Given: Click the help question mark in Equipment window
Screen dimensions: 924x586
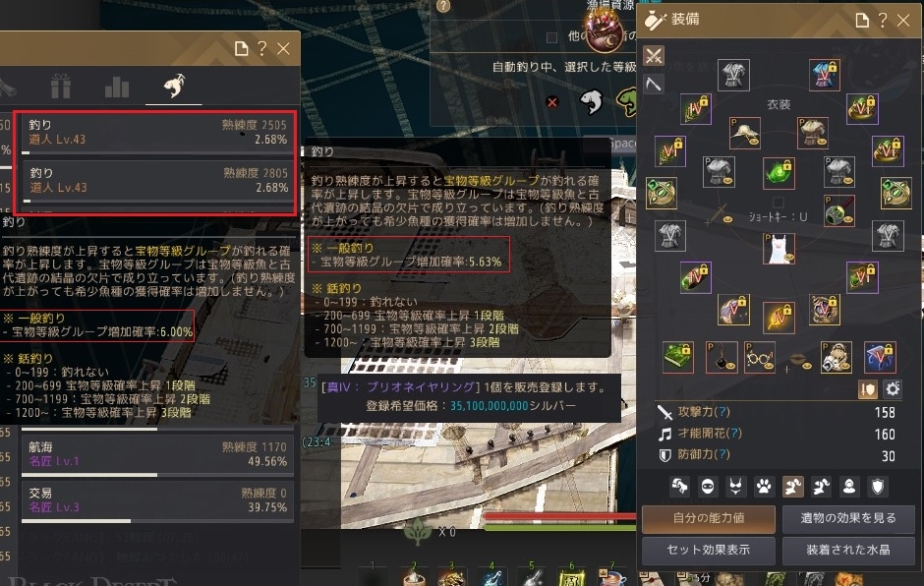Looking at the screenshot, I should click(882, 21).
